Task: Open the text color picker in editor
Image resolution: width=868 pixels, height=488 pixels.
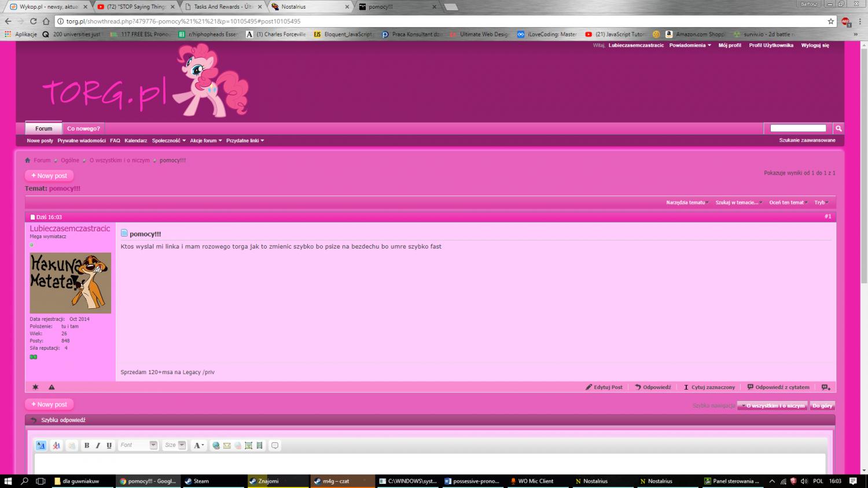Action: [x=198, y=445]
